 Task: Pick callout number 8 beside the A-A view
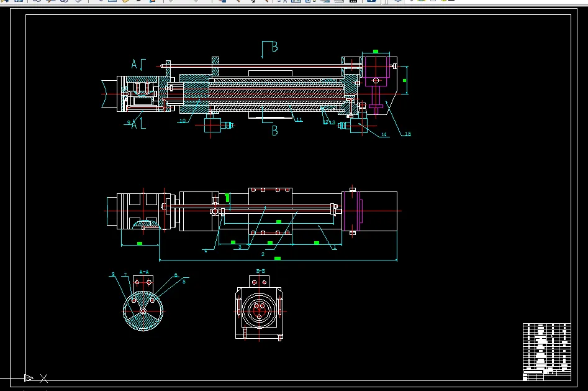pyautogui.click(x=113, y=274)
